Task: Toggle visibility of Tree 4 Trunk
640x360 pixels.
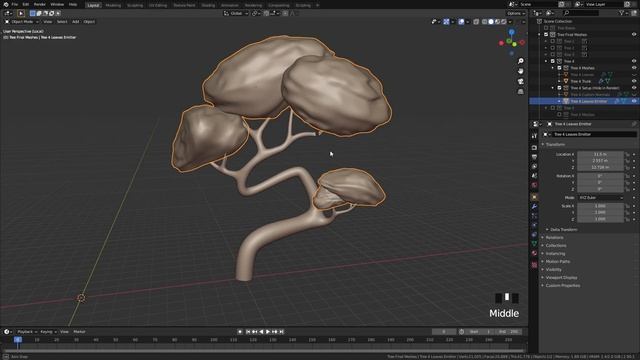Action: (634, 81)
